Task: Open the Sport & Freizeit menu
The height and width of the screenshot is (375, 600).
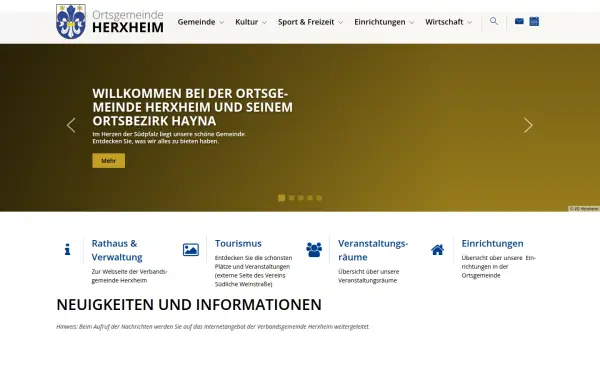Action: (x=306, y=22)
